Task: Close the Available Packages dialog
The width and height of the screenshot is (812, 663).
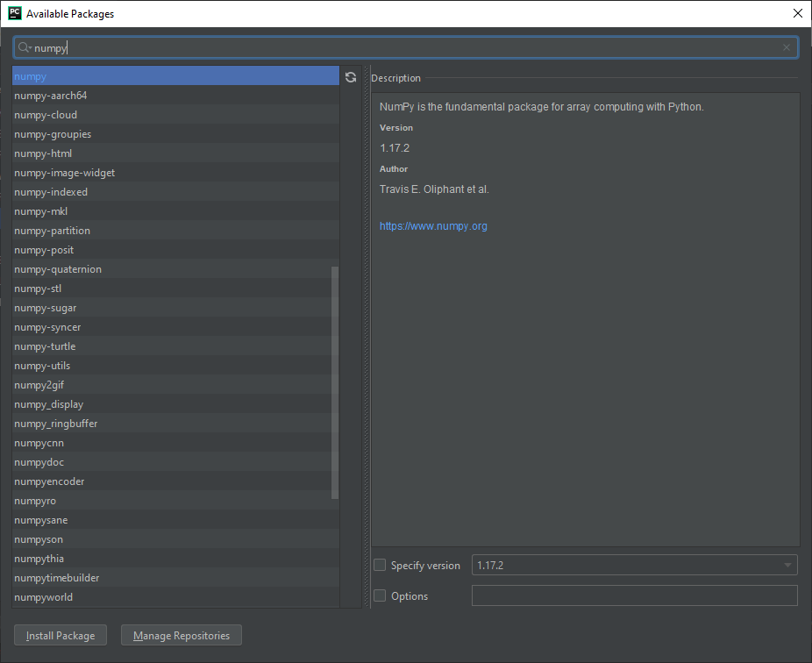Action: 797,13
